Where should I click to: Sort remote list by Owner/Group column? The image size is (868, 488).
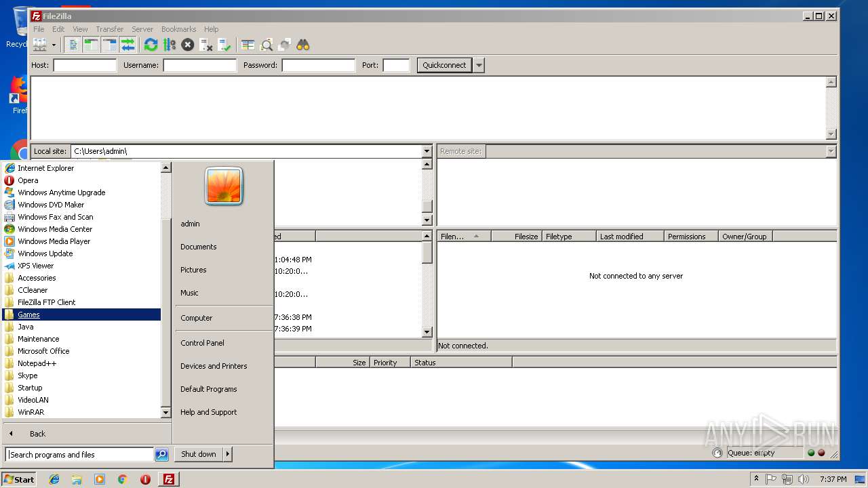tap(745, 237)
